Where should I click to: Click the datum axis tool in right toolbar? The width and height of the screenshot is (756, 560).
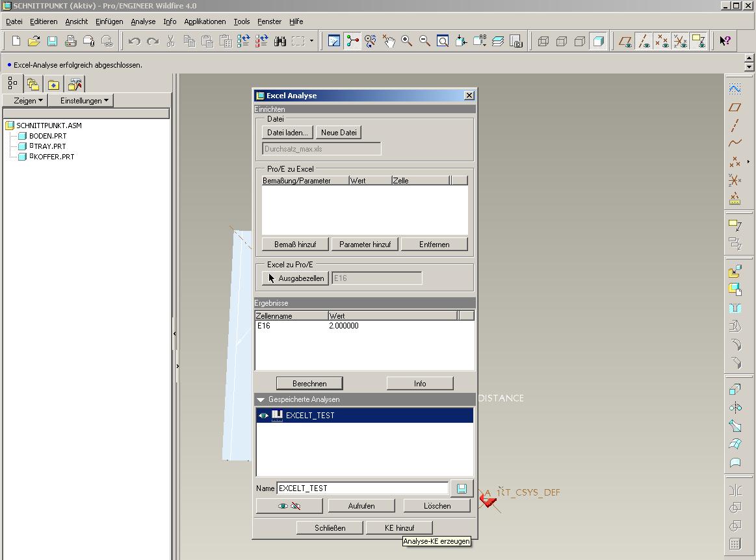point(735,126)
